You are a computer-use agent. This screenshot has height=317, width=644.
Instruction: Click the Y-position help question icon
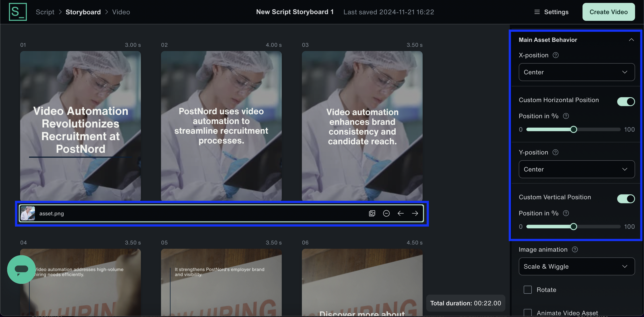(555, 152)
